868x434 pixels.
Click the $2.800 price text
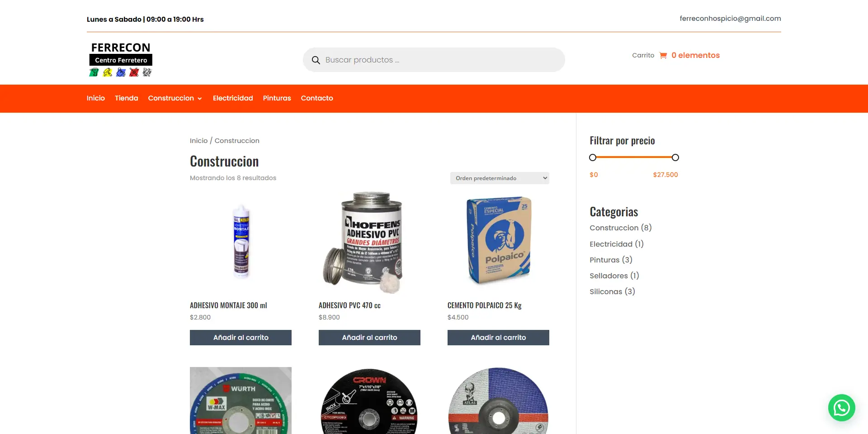pos(200,317)
